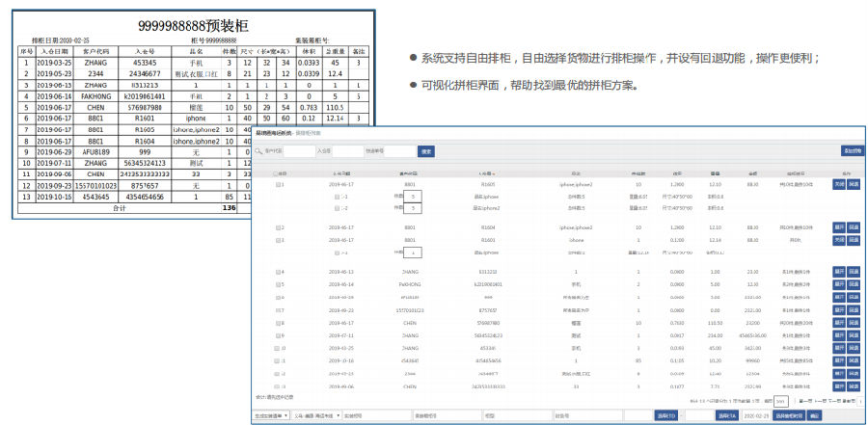This screenshot has width=868, height=425.
Task: Confirm with the 确定 button
Action: click(814, 415)
